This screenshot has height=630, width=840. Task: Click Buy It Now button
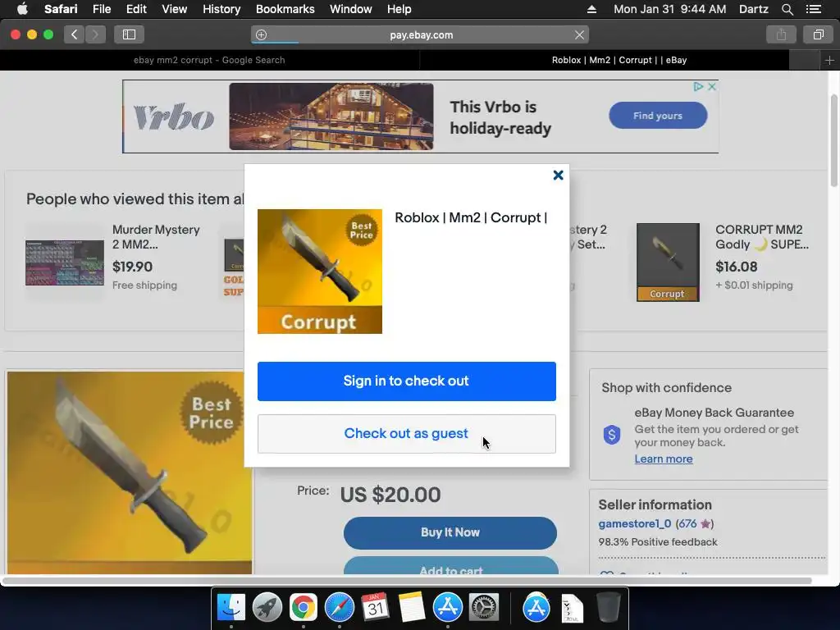[450, 532]
